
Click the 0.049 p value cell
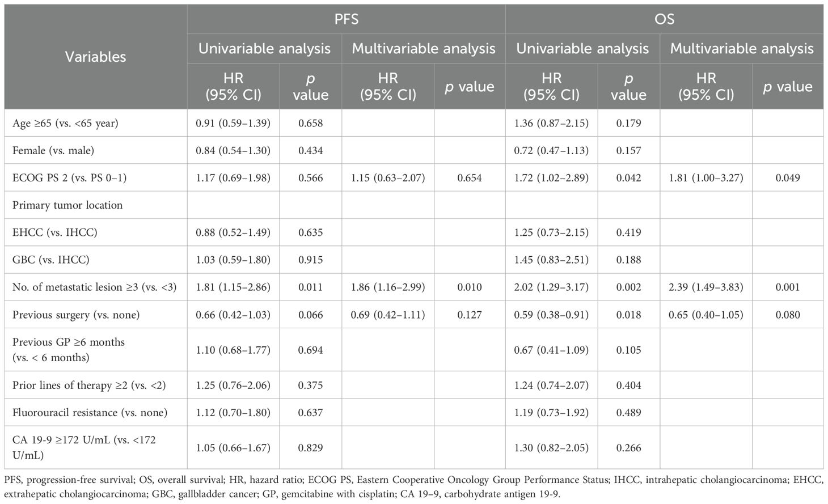click(x=788, y=177)
